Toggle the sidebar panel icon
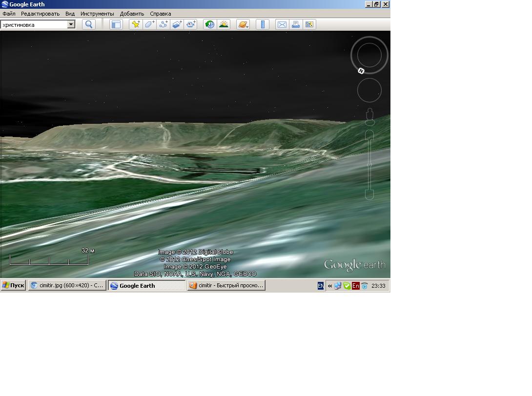Viewport: 532px width, 396px height. tap(116, 24)
